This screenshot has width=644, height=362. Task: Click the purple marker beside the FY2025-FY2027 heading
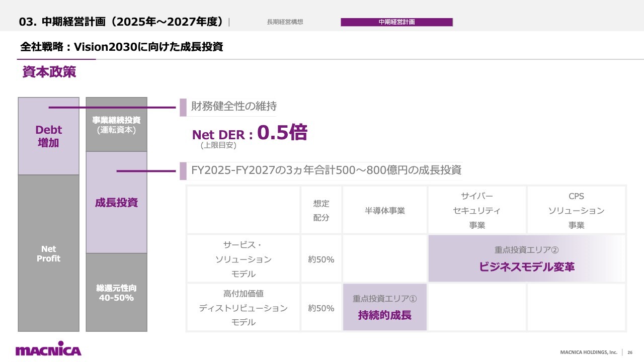tap(183, 171)
